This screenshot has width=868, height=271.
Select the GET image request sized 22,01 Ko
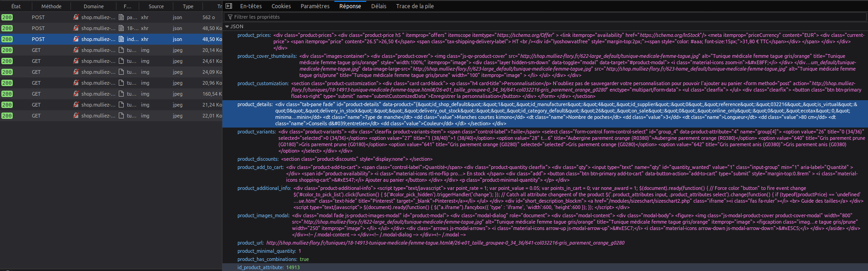tap(111, 116)
